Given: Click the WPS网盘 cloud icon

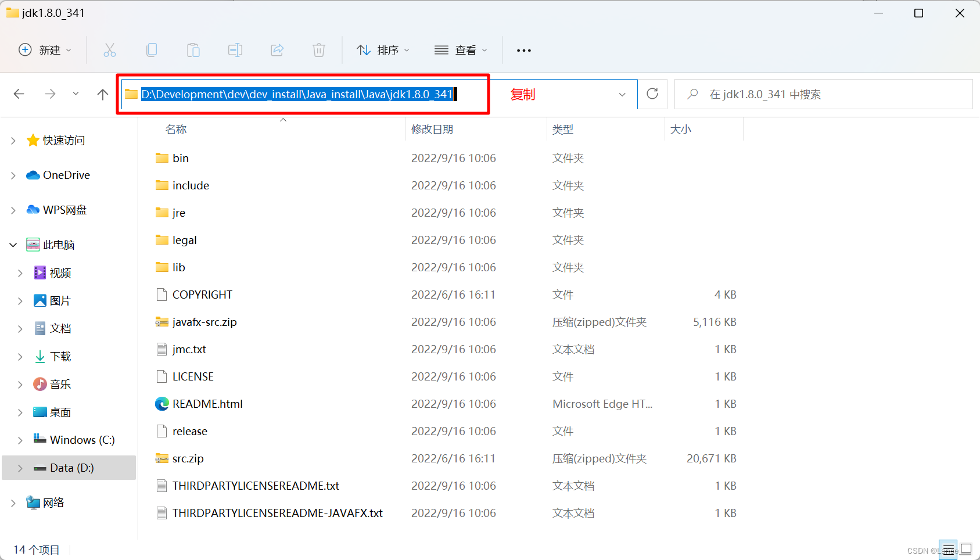Looking at the screenshot, I should pyautogui.click(x=33, y=210).
